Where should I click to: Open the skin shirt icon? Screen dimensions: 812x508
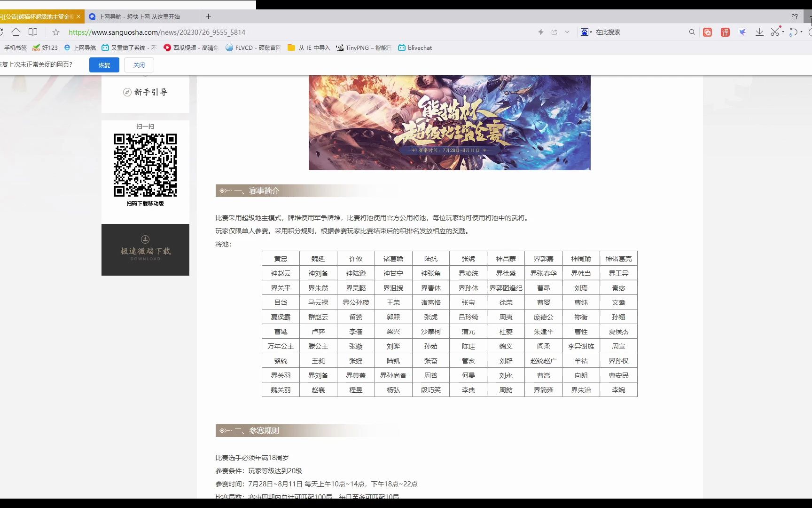[x=795, y=16]
